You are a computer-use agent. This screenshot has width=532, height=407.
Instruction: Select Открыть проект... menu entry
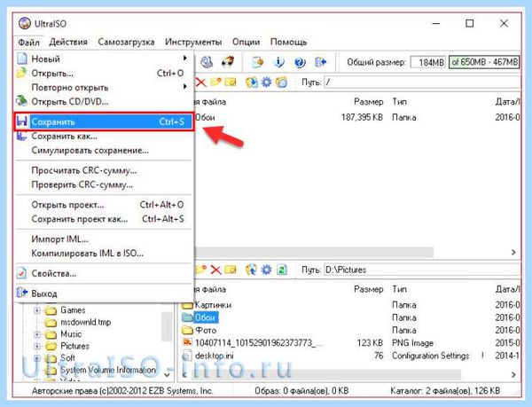104,205
